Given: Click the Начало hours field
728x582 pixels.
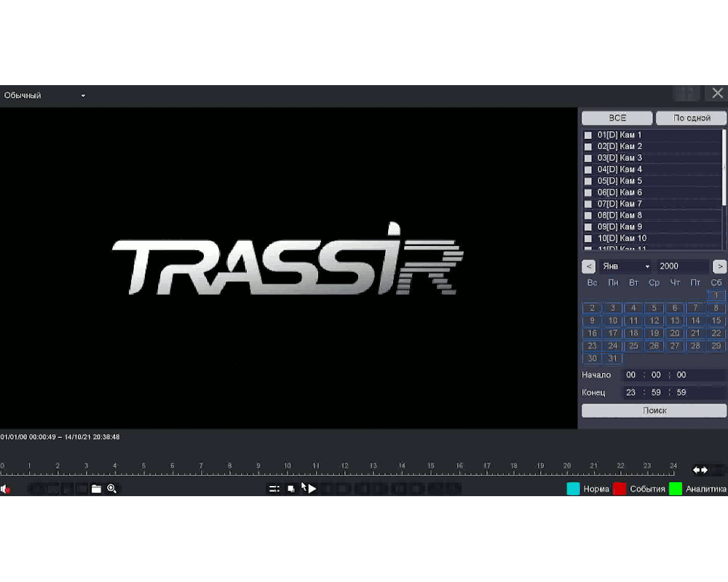Looking at the screenshot, I should [x=630, y=375].
